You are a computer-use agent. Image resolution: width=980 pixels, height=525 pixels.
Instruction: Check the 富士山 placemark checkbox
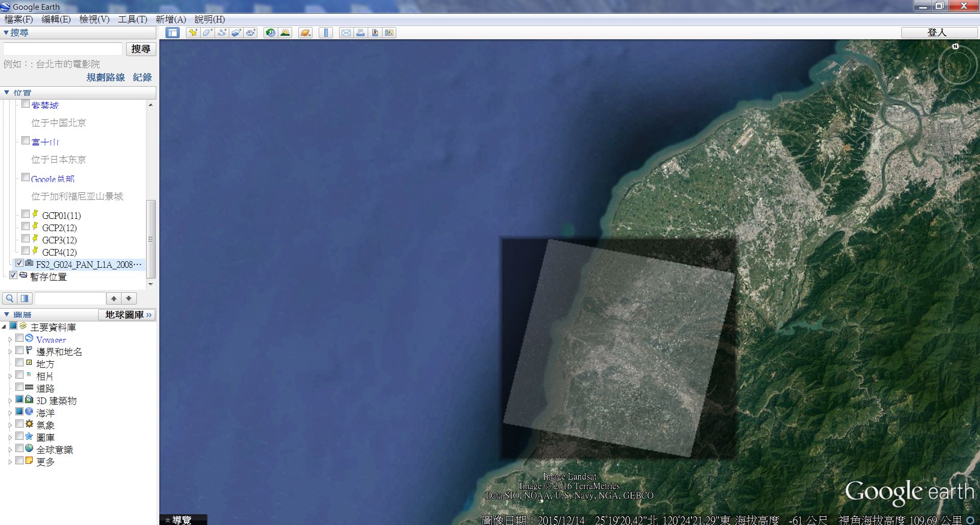click(26, 141)
